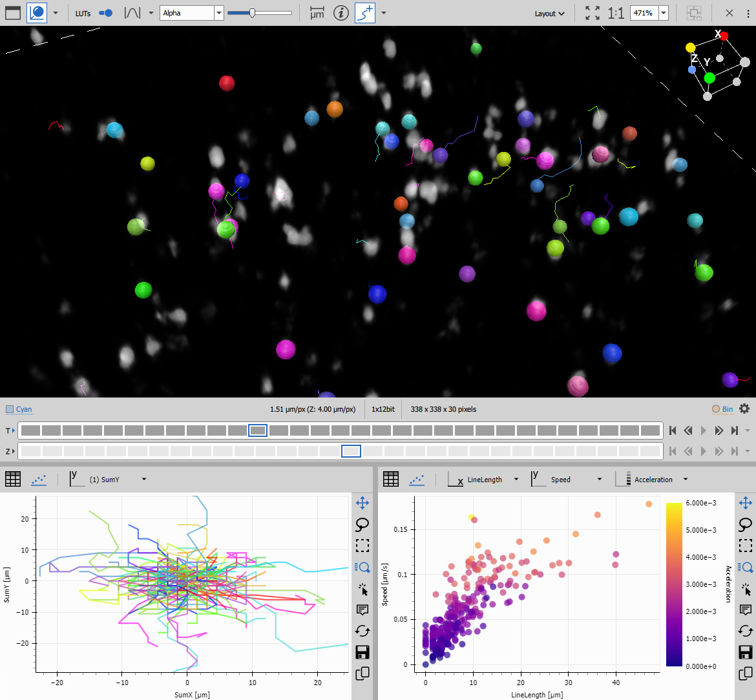Screen dimensions: 756x700
Task: Open the data zoom search tool
Action: click(x=745, y=567)
